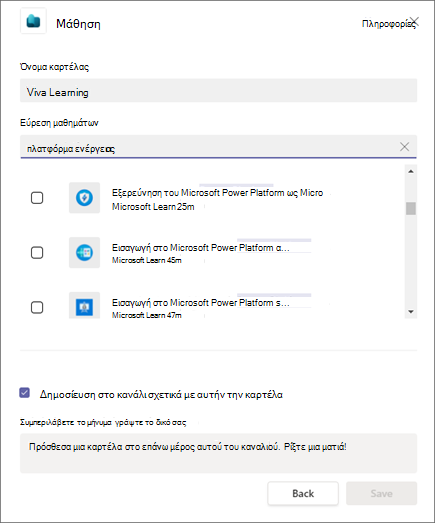Click the scroll up arrow in results
Viewport: 435px width, 523px height.
(411, 171)
